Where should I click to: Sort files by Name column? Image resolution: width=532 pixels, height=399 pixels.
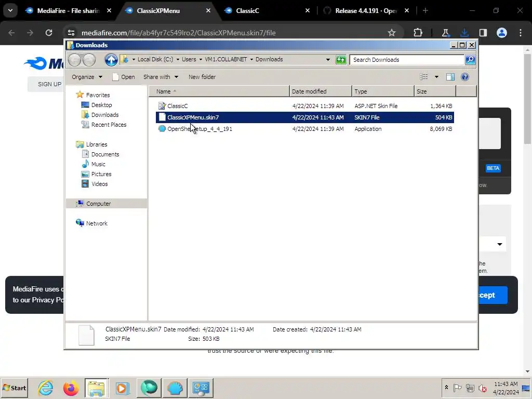click(x=219, y=91)
